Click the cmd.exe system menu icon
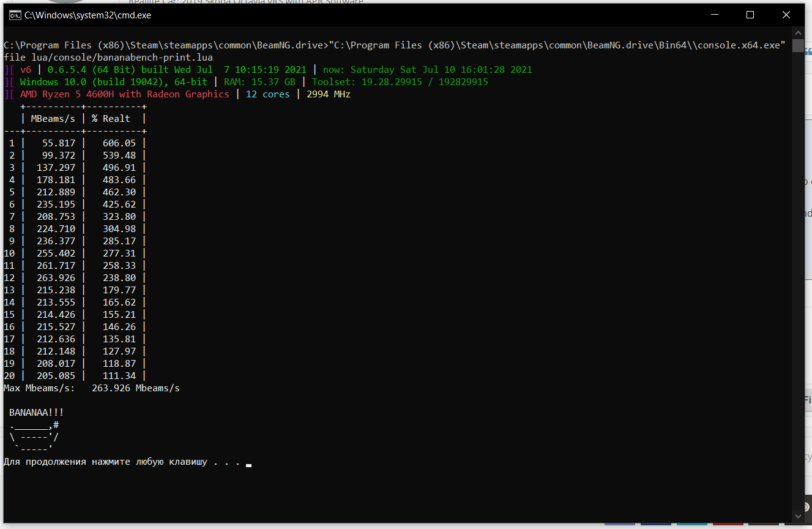Screen dimensions: 812x529 click(x=15, y=15)
